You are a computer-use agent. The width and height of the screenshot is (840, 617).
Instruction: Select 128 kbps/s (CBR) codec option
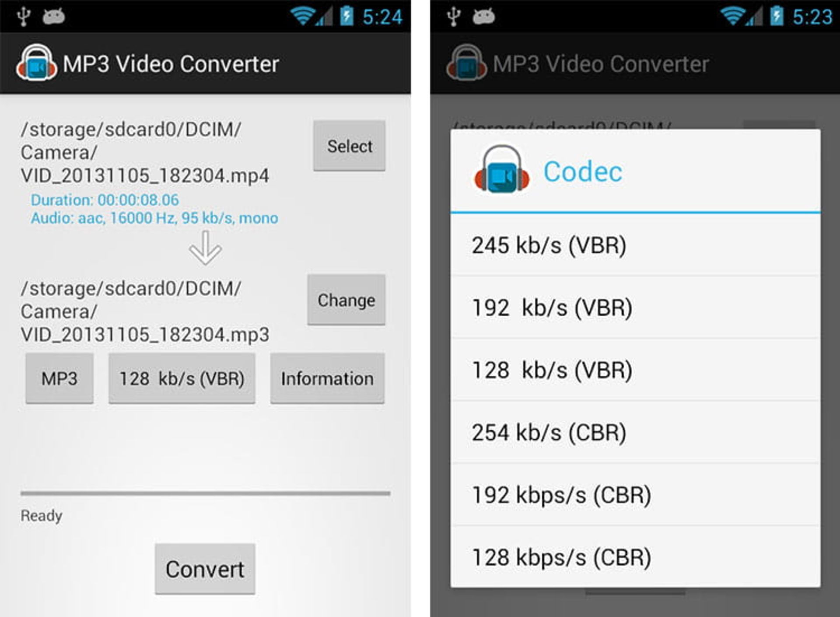635,557
